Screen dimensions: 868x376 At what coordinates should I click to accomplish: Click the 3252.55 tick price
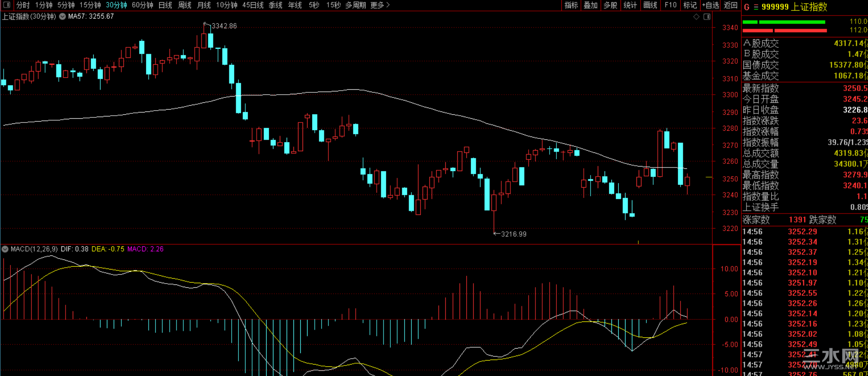[x=802, y=293]
